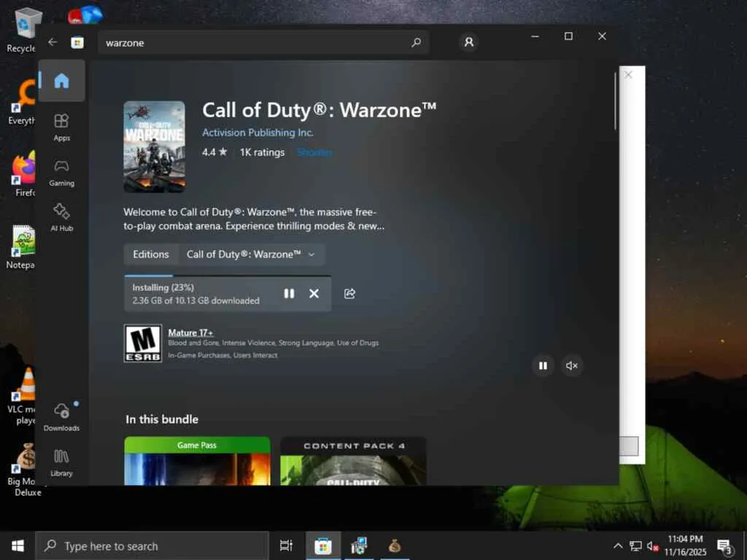Screen dimensions: 747x560
Task: Share the Warzone store page
Action: pos(349,294)
